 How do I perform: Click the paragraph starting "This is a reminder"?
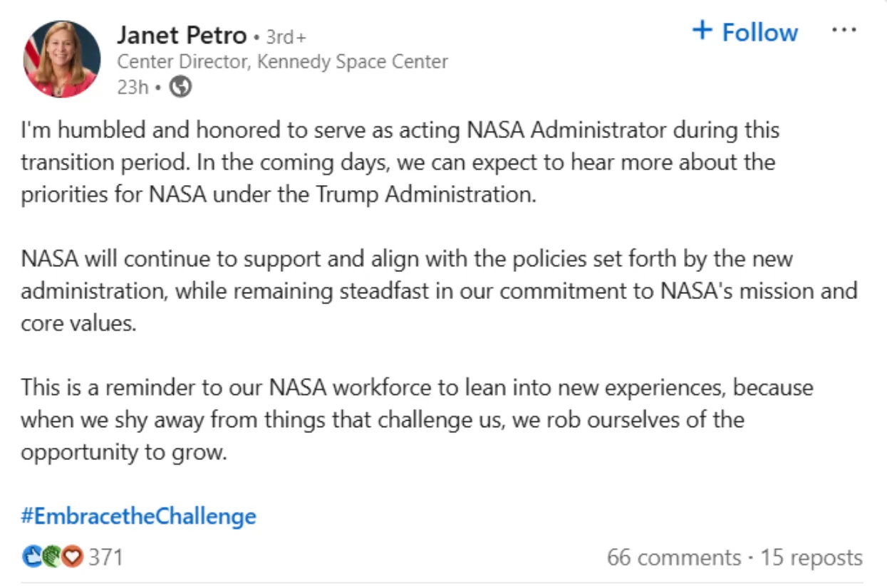[417, 419]
